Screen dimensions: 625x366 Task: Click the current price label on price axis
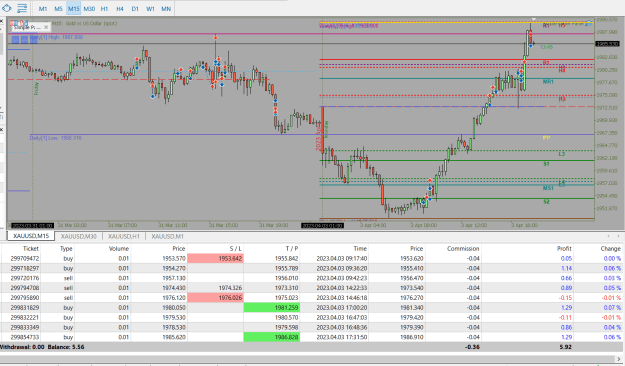[x=607, y=44]
